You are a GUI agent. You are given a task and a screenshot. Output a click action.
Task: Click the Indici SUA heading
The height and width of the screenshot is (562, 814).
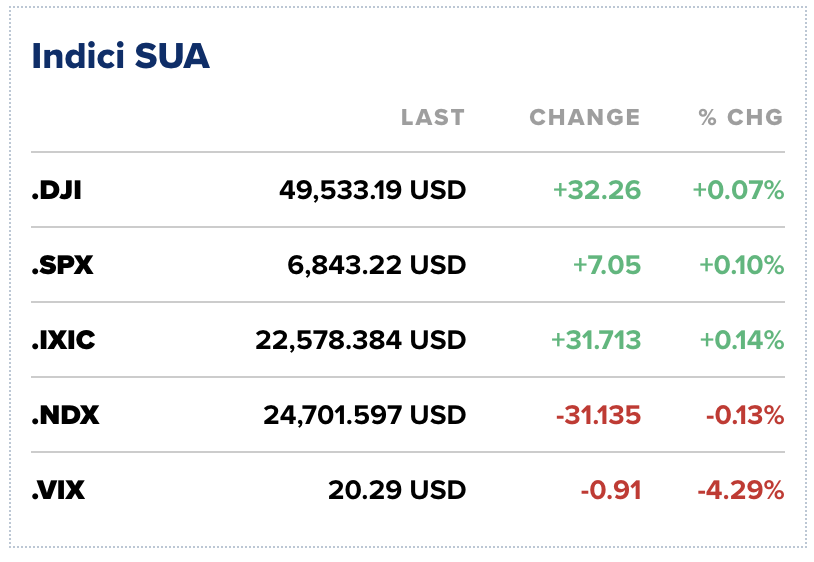(x=121, y=56)
